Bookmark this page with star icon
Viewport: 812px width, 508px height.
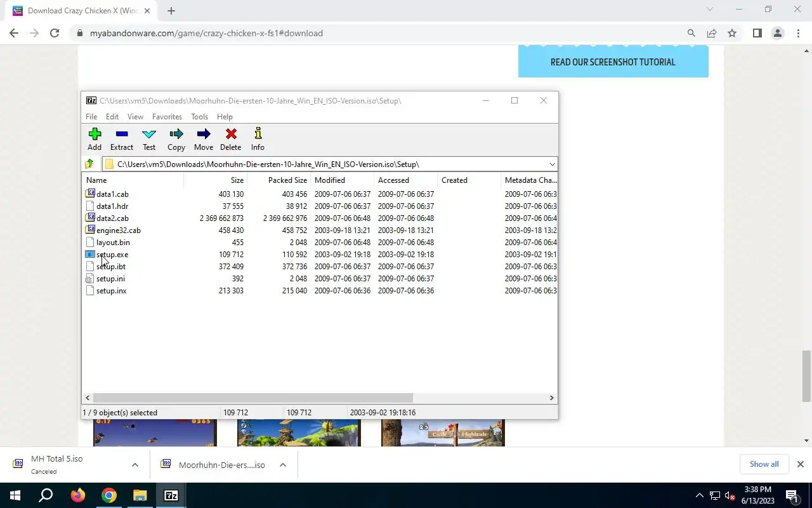[732, 33]
